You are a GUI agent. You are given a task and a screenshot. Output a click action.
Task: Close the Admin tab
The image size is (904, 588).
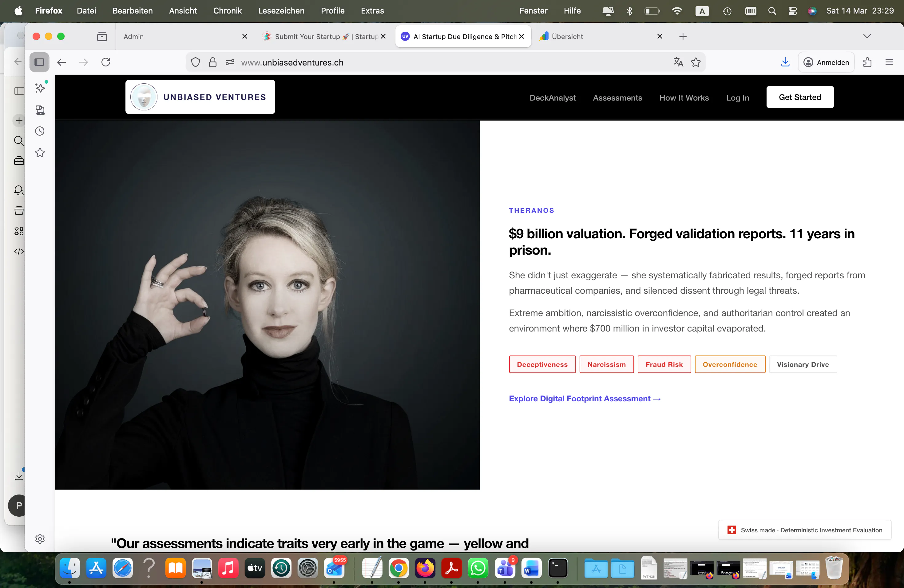coord(245,37)
